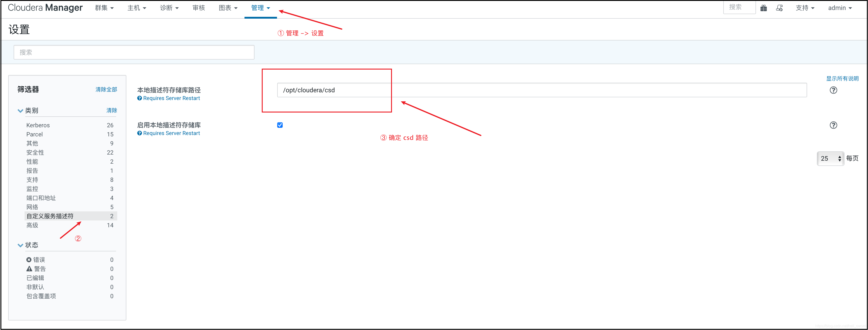
Task: Select the Kerberos category filter
Action: [x=38, y=125]
